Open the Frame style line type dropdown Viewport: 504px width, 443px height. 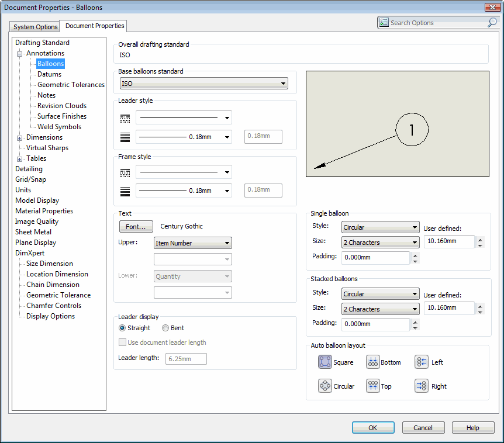pos(184,172)
